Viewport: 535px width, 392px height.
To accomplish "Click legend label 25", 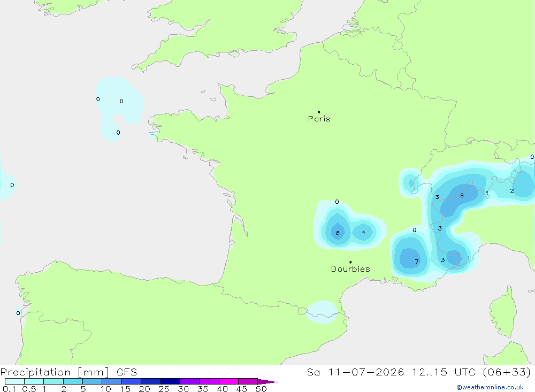I will [x=164, y=389].
